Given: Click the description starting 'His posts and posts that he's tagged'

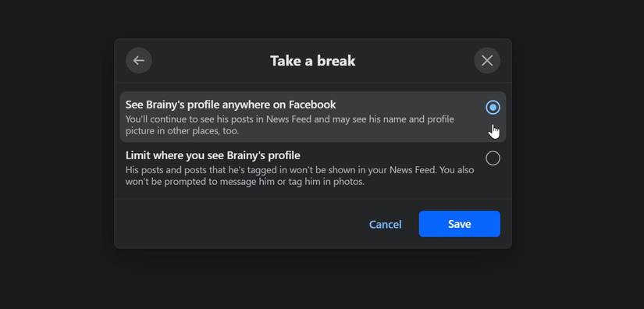Looking at the screenshot, I should pyautogui.click(x=300, y=176).
